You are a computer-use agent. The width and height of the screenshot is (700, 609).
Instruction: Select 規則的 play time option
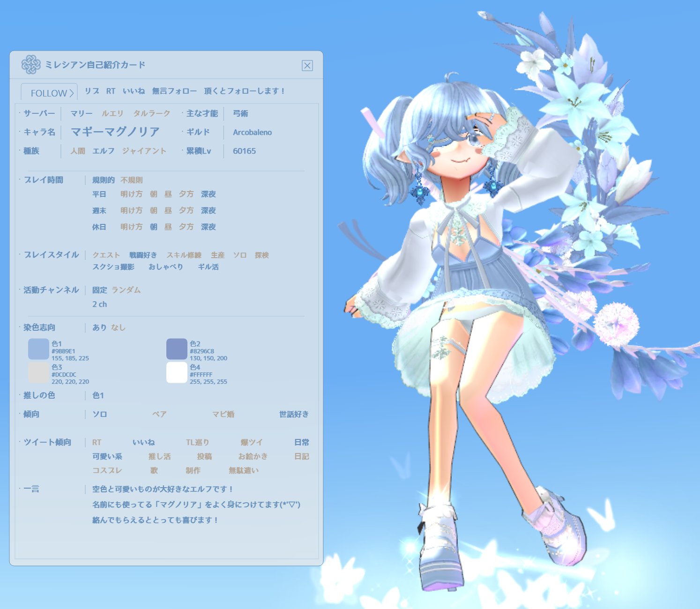(x=104, y=180)
